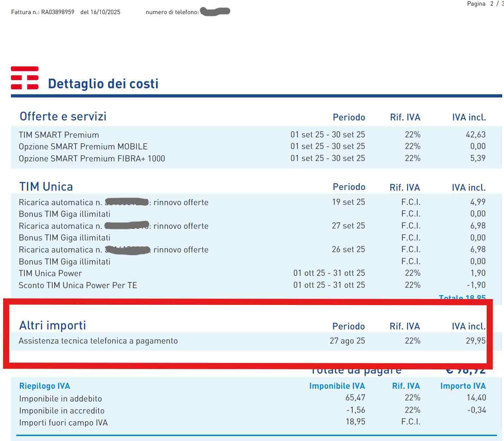Select the Sconto TIM Unica Power Per TE row
This screenshot has height=441, width=504.
(78, 285)
